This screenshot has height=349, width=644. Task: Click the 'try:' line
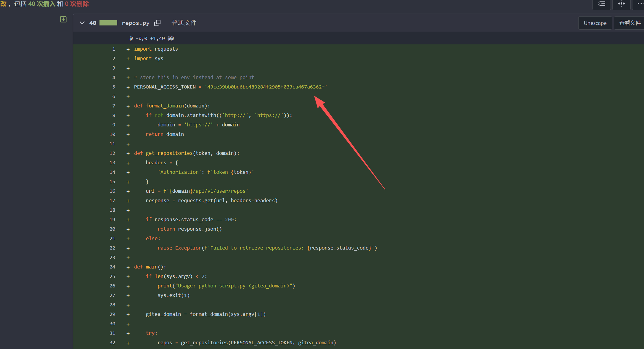click(x=152, y=333)
